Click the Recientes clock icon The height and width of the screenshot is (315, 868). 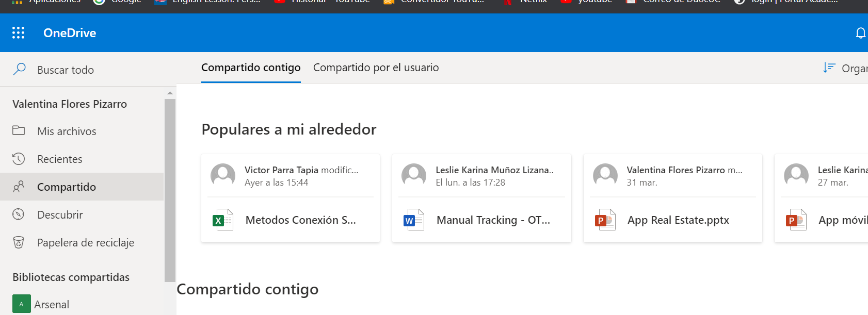tap(19, 159)
